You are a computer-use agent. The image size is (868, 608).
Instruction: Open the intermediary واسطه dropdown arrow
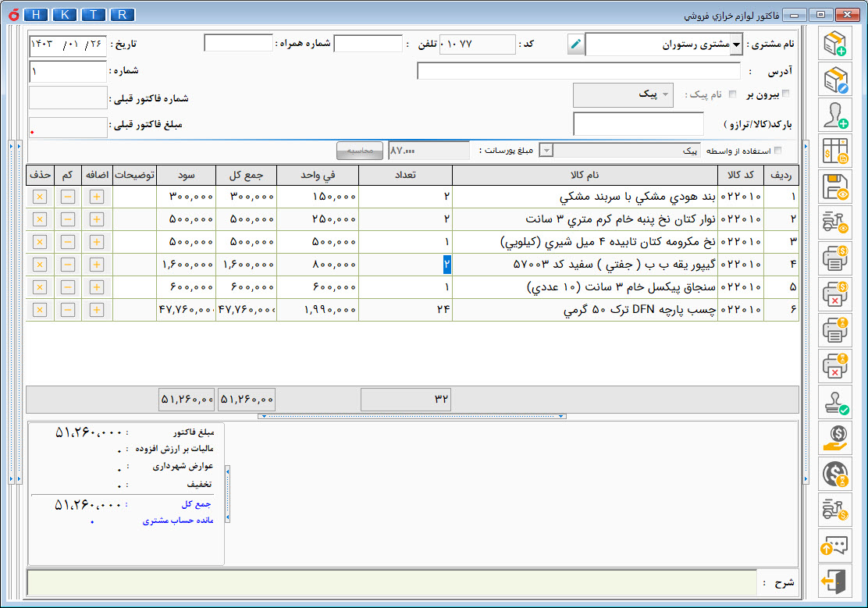546,150
